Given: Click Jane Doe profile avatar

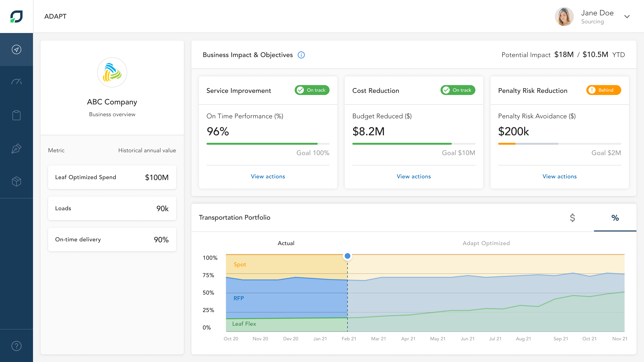Looking at the screenshot, I should 564,17.
